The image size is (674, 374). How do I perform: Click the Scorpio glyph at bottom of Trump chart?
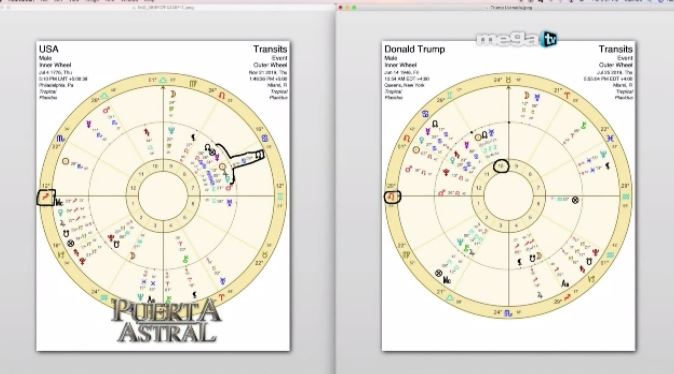point(508,313)
